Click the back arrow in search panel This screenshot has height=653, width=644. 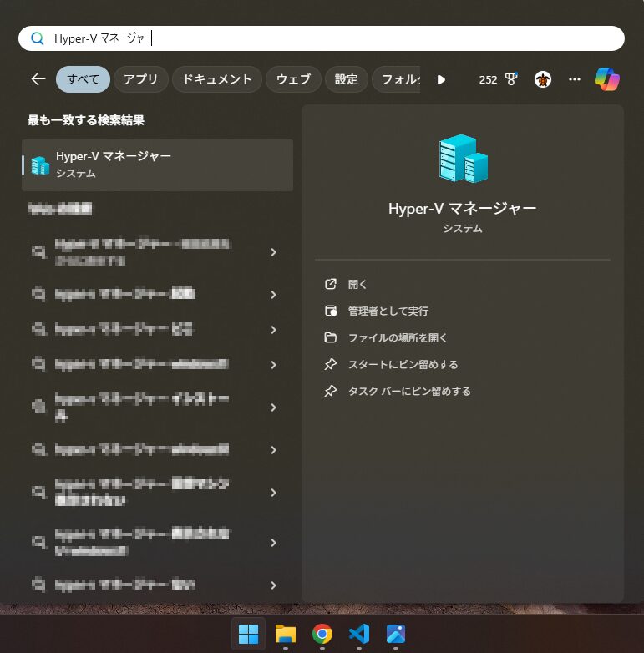point(38,79)
